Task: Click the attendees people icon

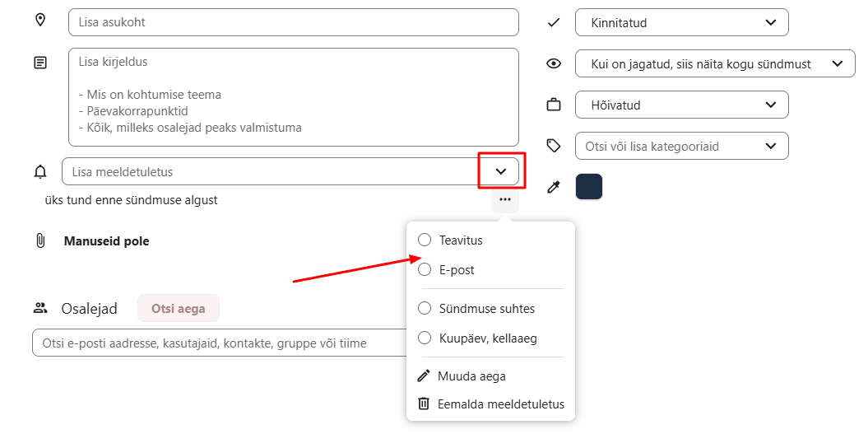Action: click(x=40, y=308)
